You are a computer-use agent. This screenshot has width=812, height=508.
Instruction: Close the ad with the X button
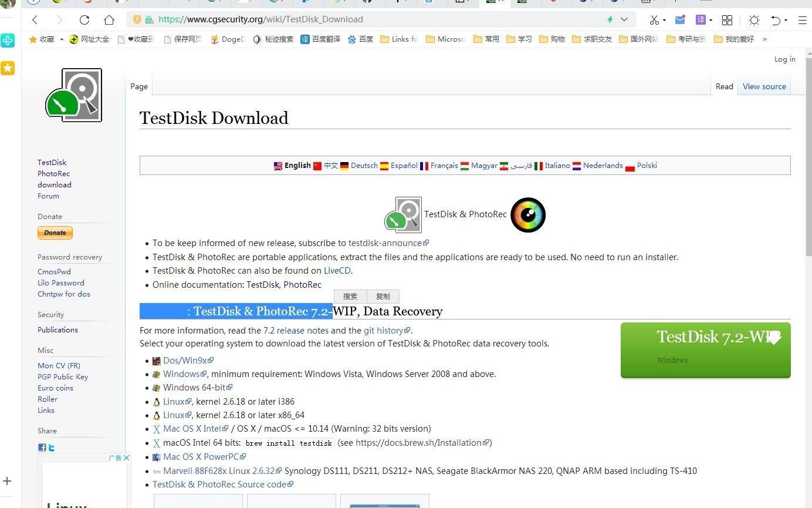(126, 457)
